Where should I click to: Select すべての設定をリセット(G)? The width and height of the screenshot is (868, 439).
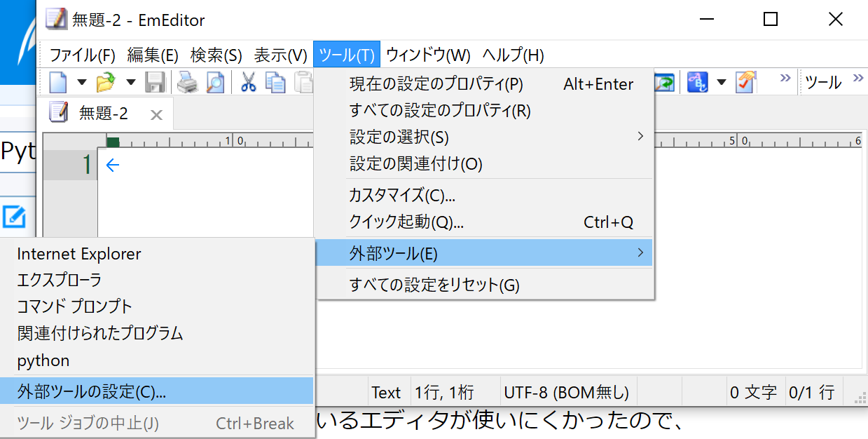click(x=485, y=285)
